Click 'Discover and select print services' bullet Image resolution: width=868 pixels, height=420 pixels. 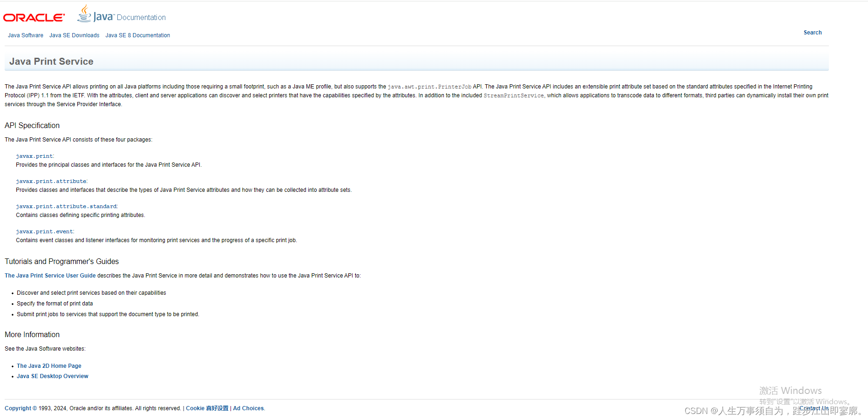coord(91,293)
